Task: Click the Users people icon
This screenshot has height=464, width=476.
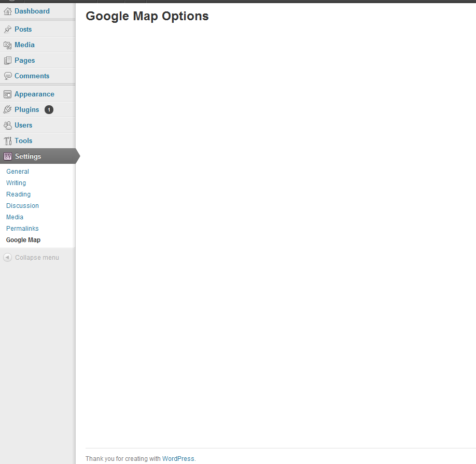Action: [8, 125]
